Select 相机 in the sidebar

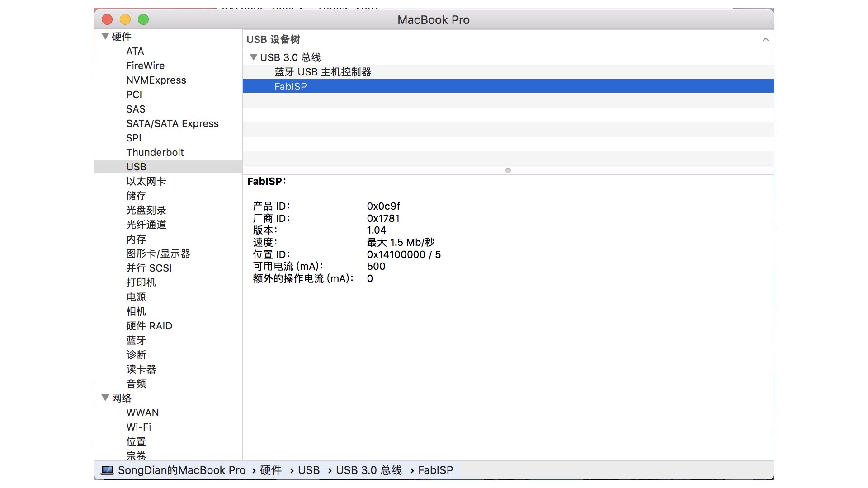click(136, 311)
